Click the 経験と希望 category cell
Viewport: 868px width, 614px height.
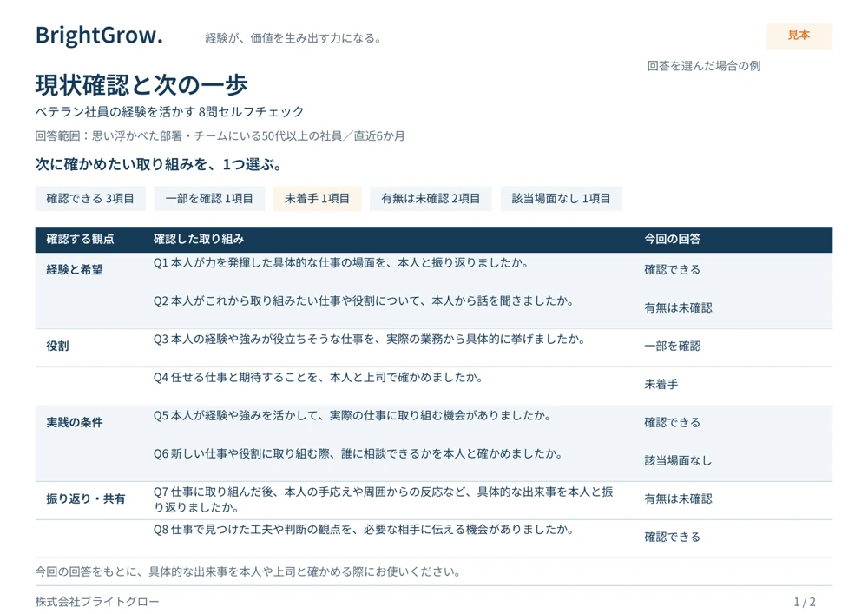point(75,269)
